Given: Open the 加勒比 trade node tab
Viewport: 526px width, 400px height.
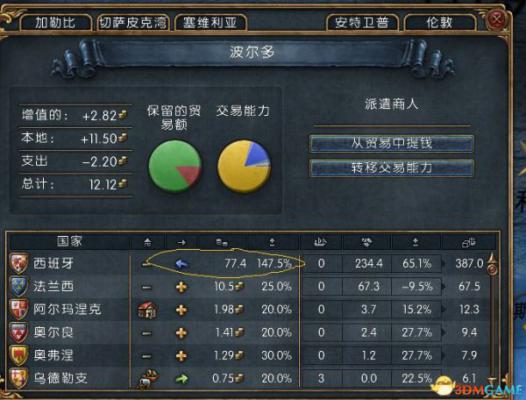Looking at the screenshot, I should click(56, 23).
